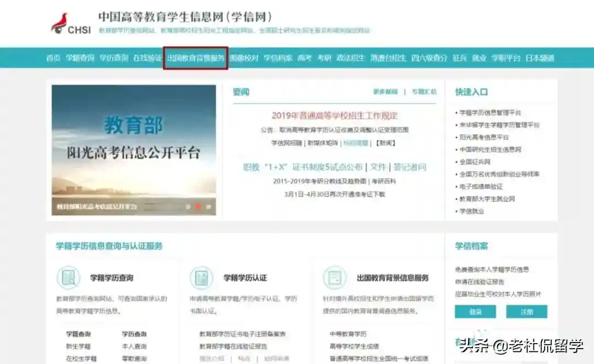Image resolution: width=594 pixels, height=364 pixels.
Task: Go to 首页 in the top navigation
Action: 53,58
